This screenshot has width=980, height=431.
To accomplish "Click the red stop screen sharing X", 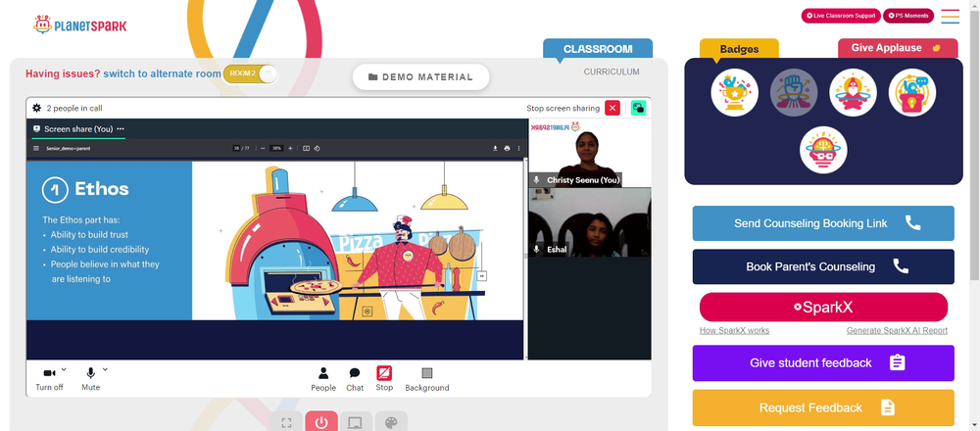I will tap(612, 108).
